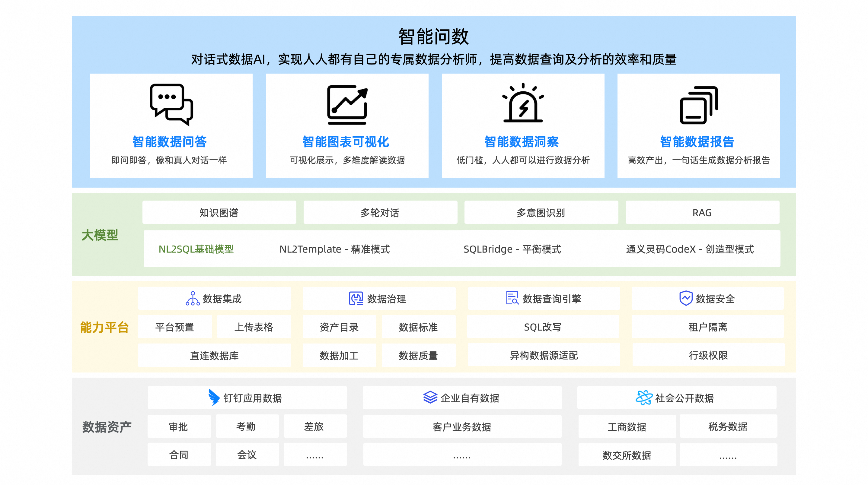Click the SQLBridge - 平衡模式 label

512,249
